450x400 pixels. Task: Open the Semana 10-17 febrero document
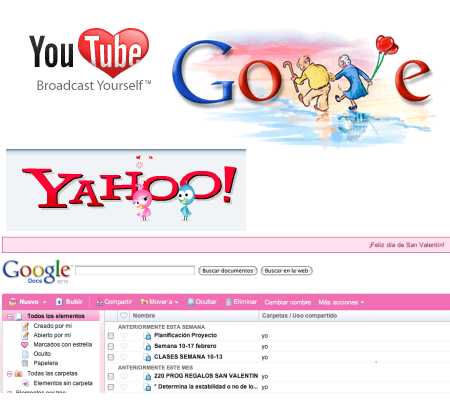point(185,346)
